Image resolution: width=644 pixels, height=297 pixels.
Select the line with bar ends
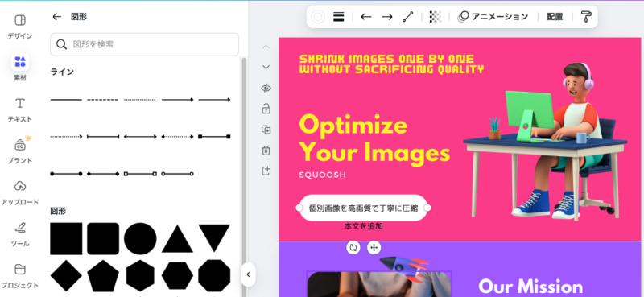[103, 136]
